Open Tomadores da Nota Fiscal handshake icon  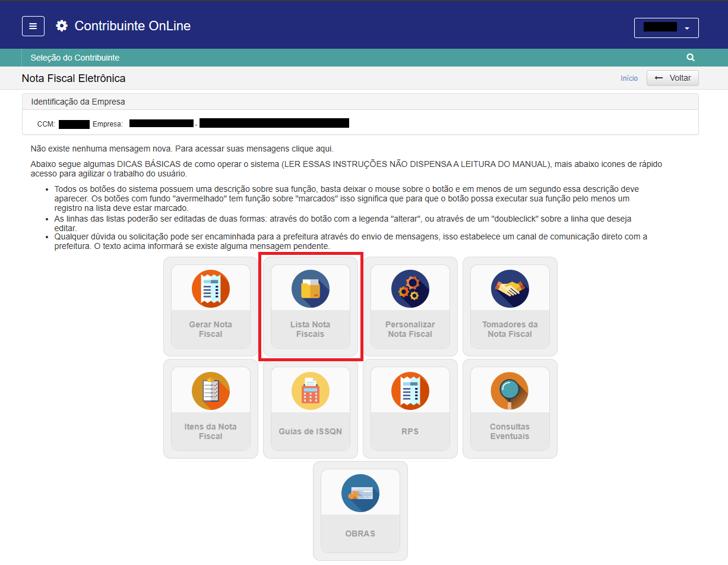click(509, 288)
